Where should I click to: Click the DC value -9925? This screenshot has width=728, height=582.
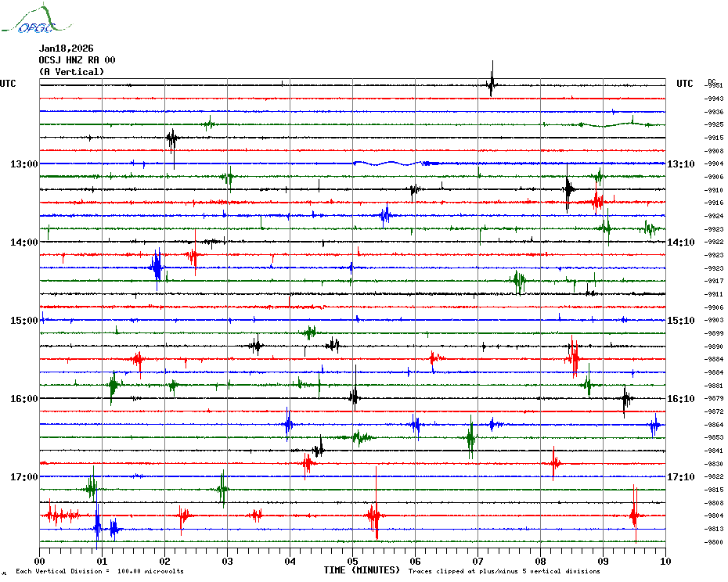[714, 125]
